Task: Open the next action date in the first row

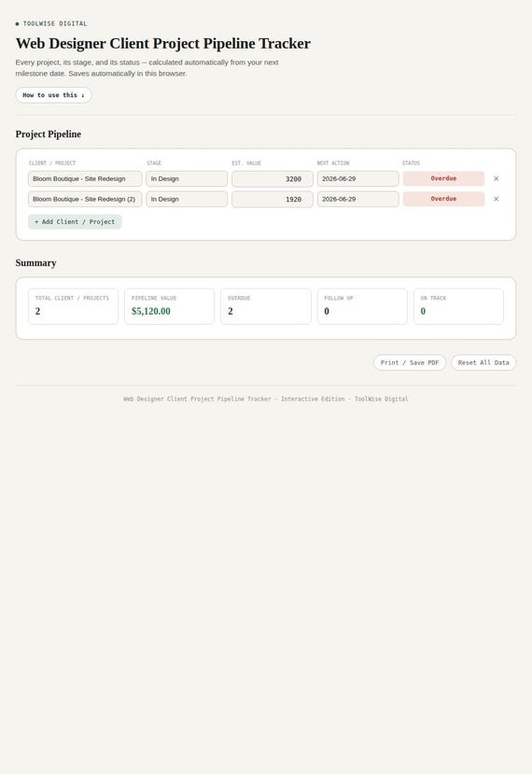Action: (x=357, y=178)
